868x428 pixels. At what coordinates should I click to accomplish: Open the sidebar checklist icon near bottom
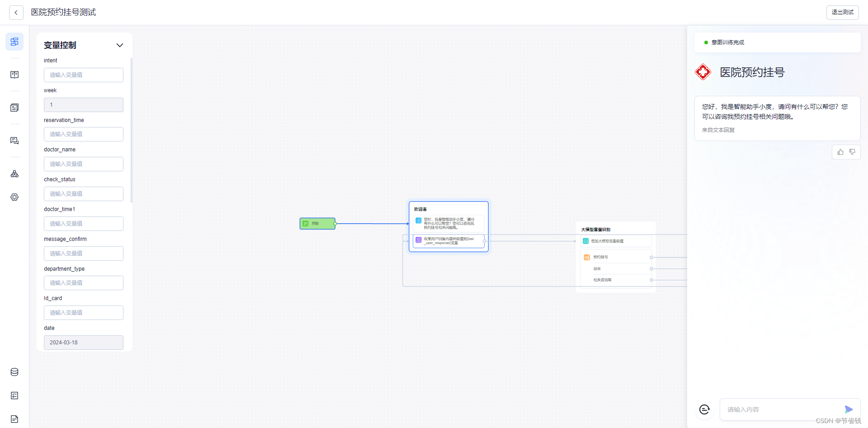14,395
